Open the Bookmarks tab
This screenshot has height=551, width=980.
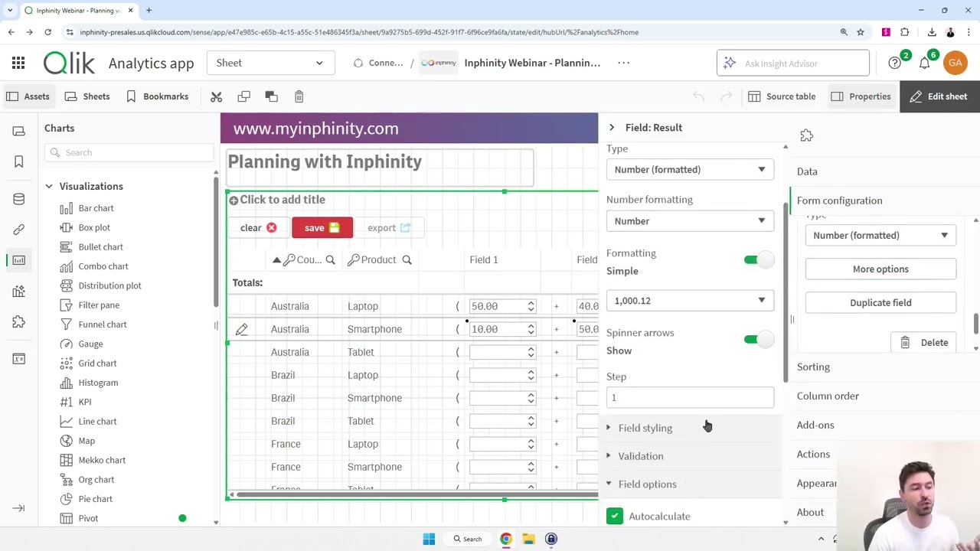157,96
